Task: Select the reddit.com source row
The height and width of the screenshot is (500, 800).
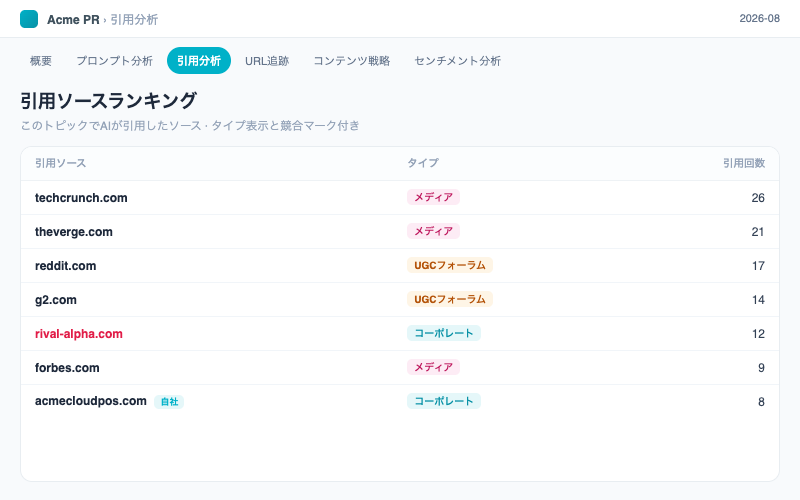Action: (x=400, y=266)
